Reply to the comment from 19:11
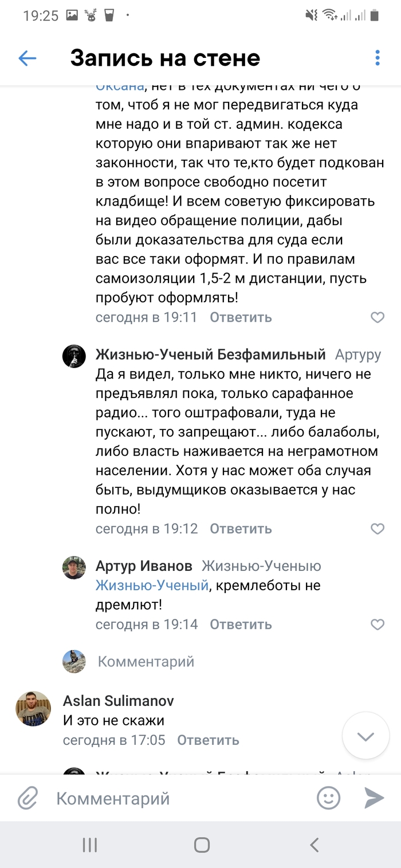This screenshot has height=868, width=401. pyautogui.click(x=241, y=318)
